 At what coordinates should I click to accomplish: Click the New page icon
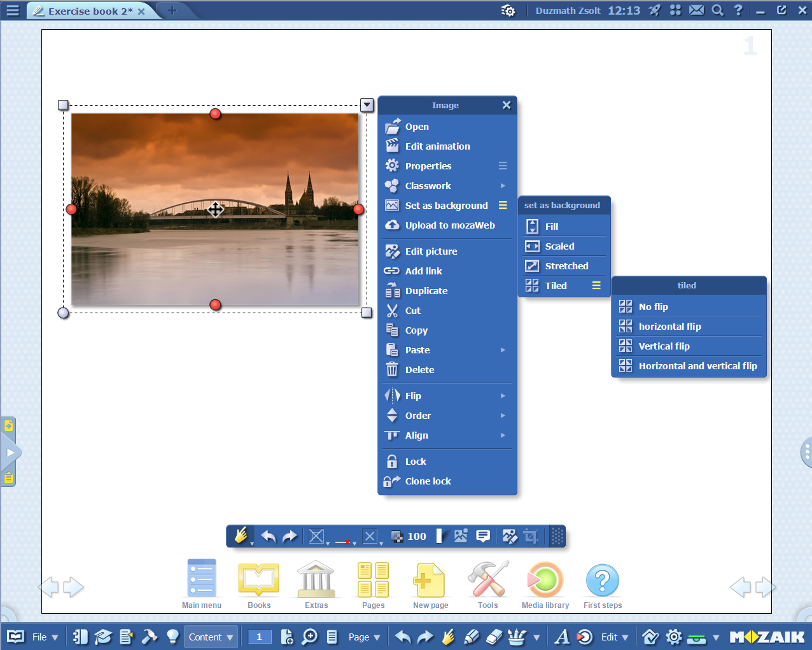click(430, 580)
